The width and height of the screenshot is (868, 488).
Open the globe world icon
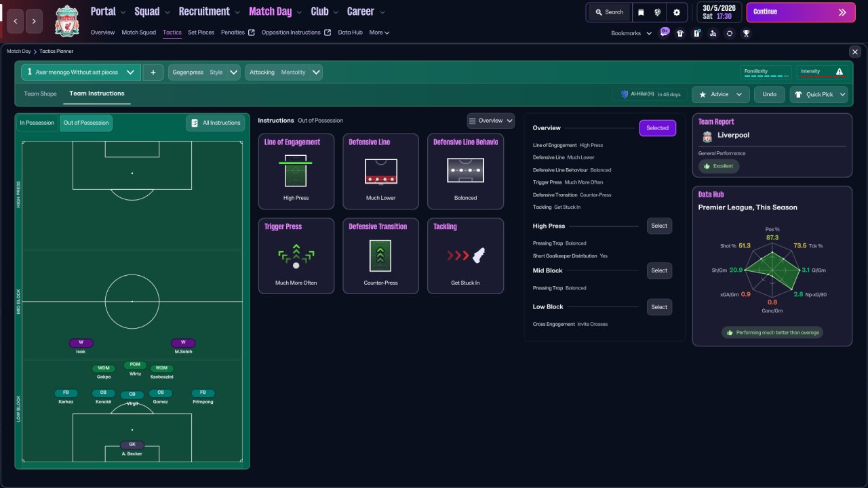[658, 12]
